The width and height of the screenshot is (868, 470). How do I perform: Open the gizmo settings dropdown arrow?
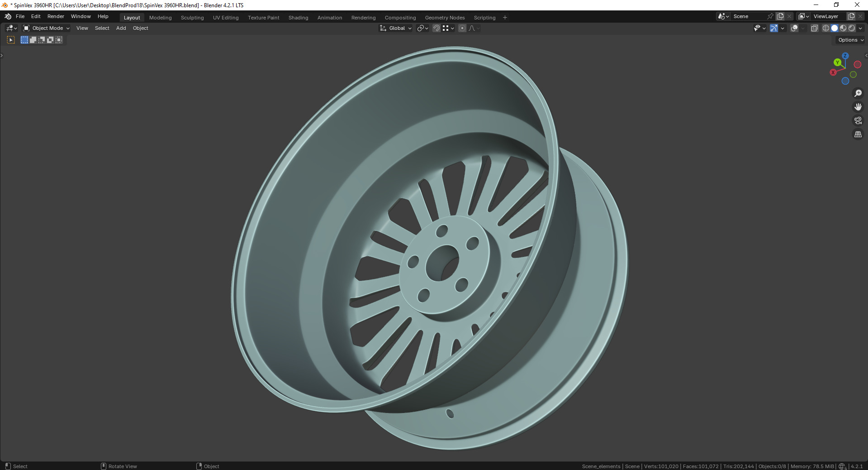point(783,28)
